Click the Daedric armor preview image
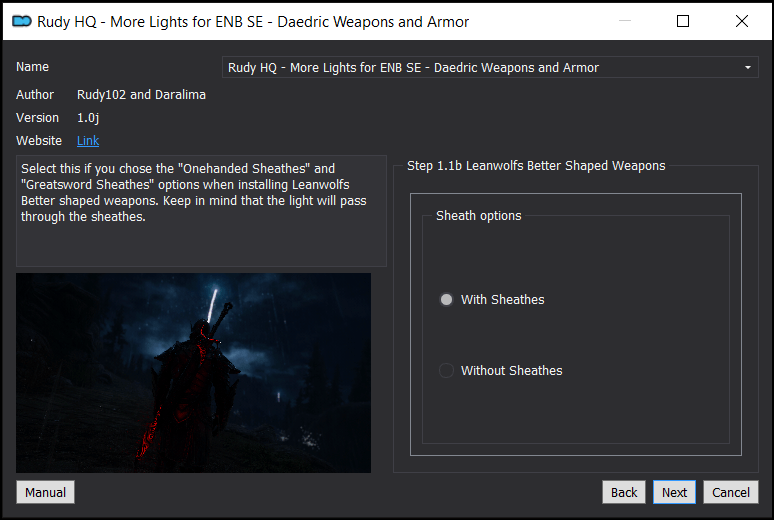Image resolution: width=774 pixels, height=520 pixels. 194,373
